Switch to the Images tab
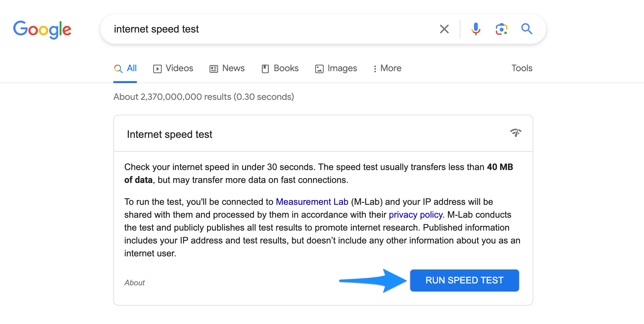Viewport: 644px width, 324px height. 342,68
